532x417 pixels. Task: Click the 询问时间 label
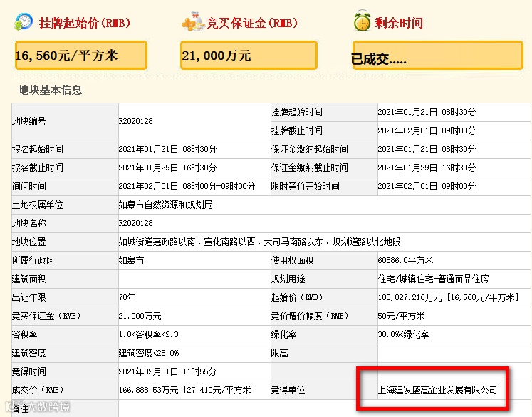(x=28, y=186)
